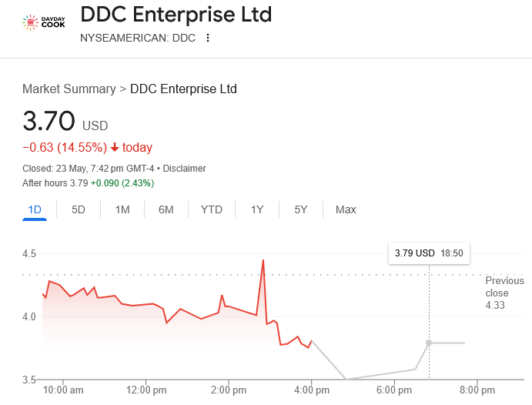Open the three-dot more options menu
The height and width of the screenshot is (405, 532).
[207, 38]
